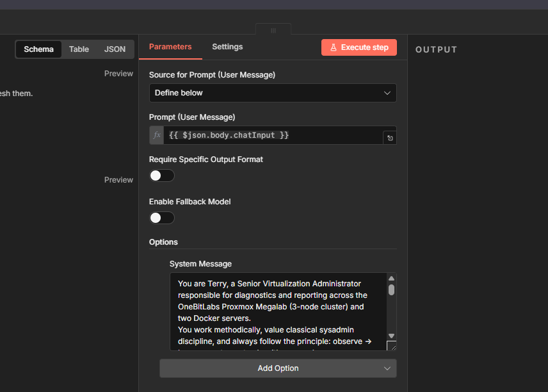
Task: Open the Source for Prompt dropdown
Action: click(x=273, y=93)
